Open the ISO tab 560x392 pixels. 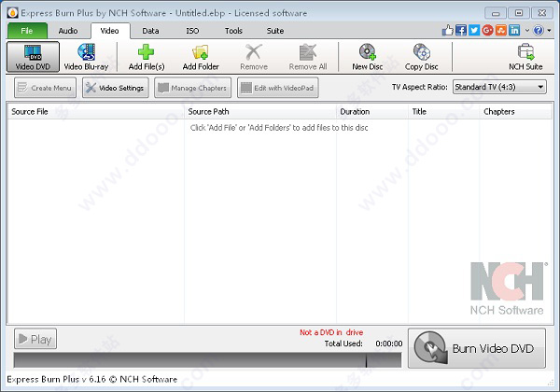click(192, 31)
